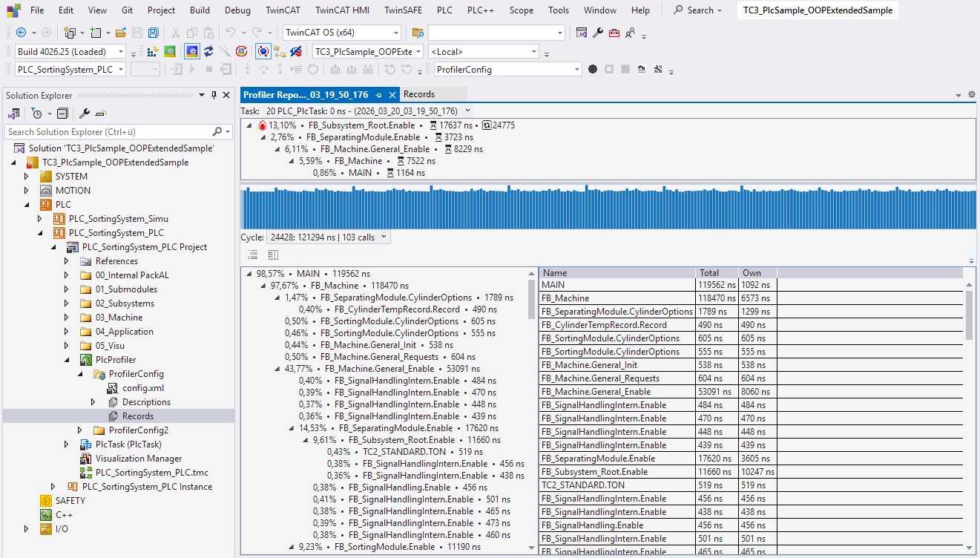
Task: Click the config.xml file icon
Action: pos(113,388)
